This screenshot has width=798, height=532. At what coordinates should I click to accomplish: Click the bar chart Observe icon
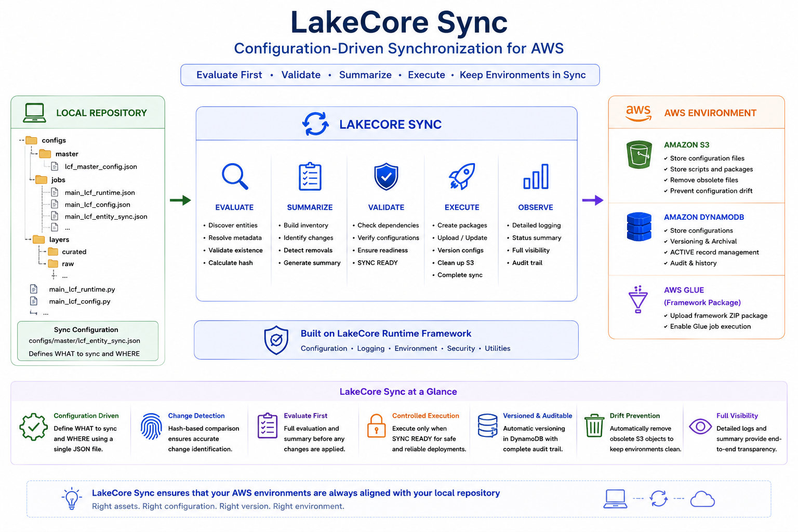tap(536, 176)
